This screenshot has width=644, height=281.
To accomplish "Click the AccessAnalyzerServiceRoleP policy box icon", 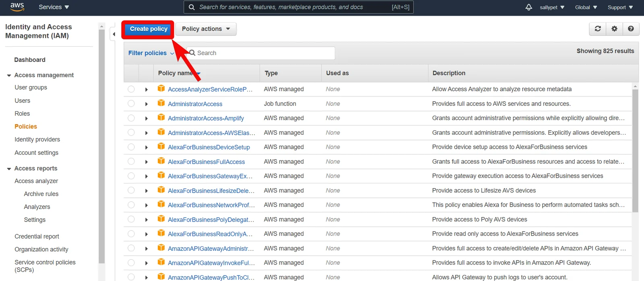I will [161, 88].
